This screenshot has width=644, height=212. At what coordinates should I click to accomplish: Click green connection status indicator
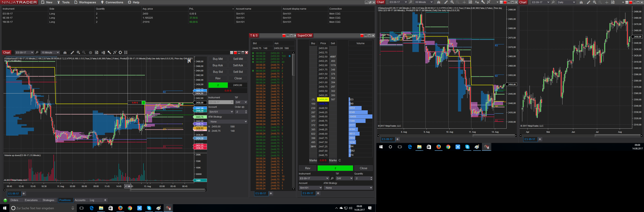coord(5,200)
